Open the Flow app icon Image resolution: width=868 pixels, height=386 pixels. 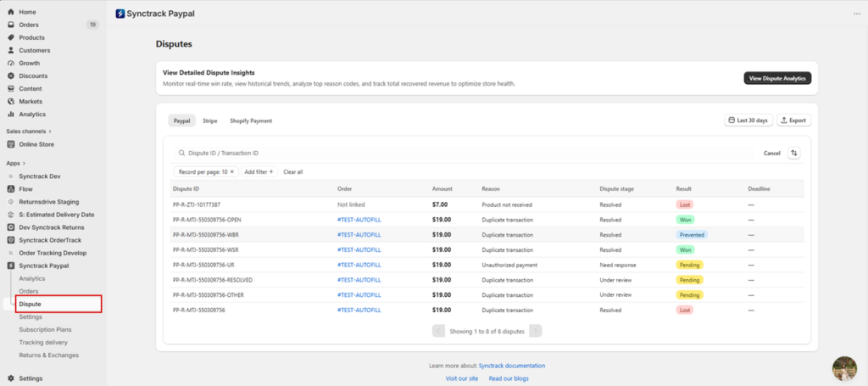pos(11,189)
